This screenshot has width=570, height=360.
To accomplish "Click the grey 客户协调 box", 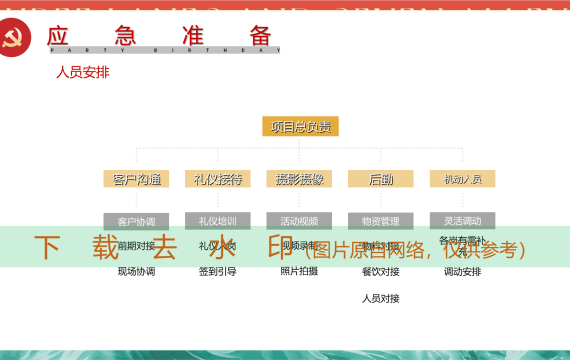I will pos(136,221).
